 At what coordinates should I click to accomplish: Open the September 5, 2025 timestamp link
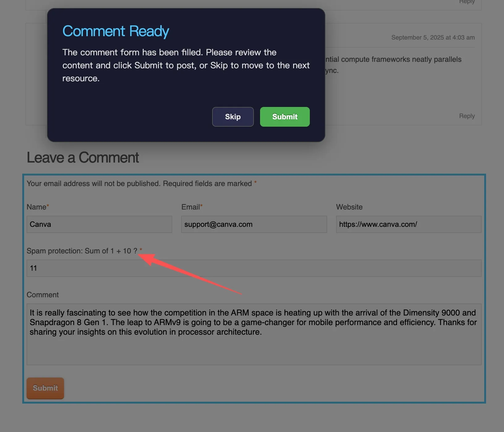(x=433, y=37)
